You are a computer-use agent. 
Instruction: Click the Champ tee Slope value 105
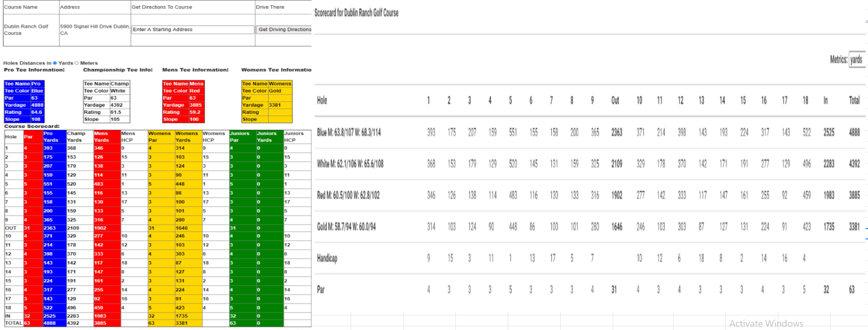pyautogui.click(x=119, y=119)
